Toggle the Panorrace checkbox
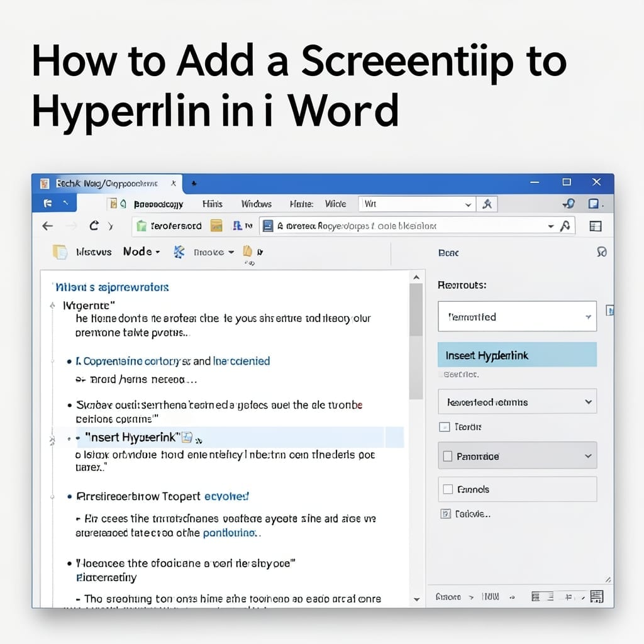This screenshot has width=644, height=644. 448,456
